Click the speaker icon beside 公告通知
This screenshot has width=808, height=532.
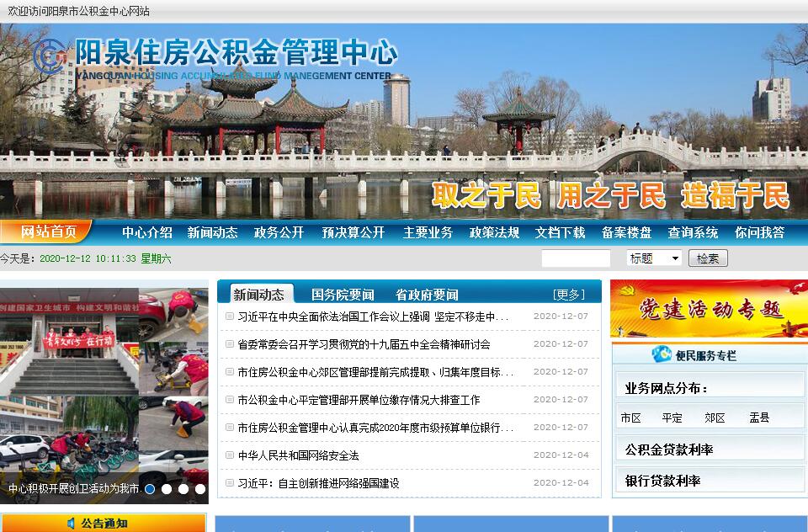(x=70, y=524)
